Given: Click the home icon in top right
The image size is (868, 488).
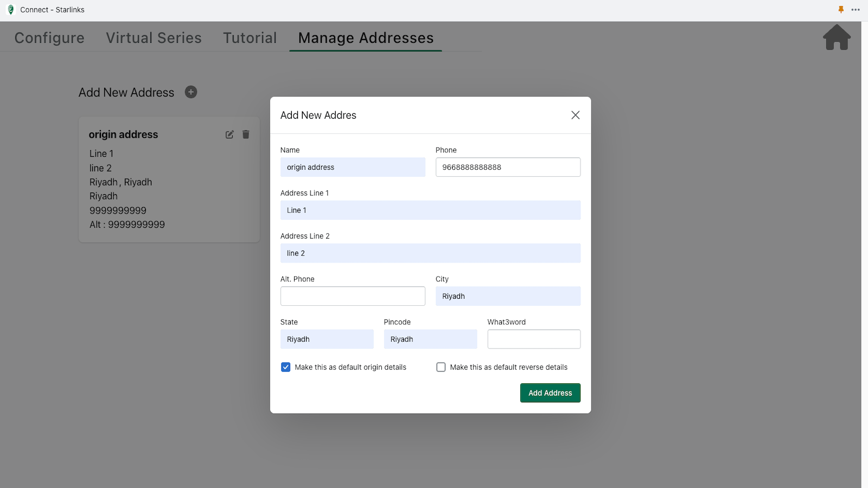Looking at the screenshot, I should pos(837,37).
